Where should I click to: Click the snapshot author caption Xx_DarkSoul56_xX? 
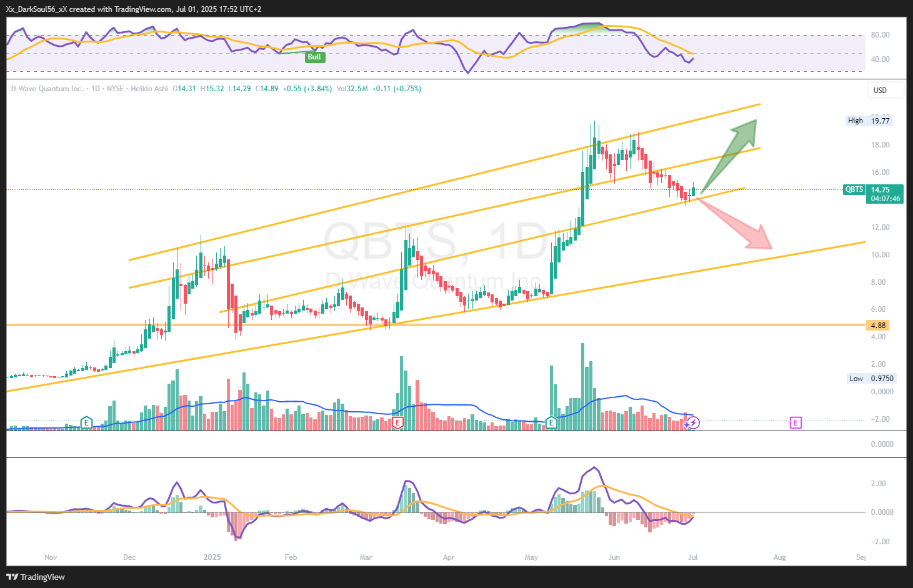(x=36, y=9)
